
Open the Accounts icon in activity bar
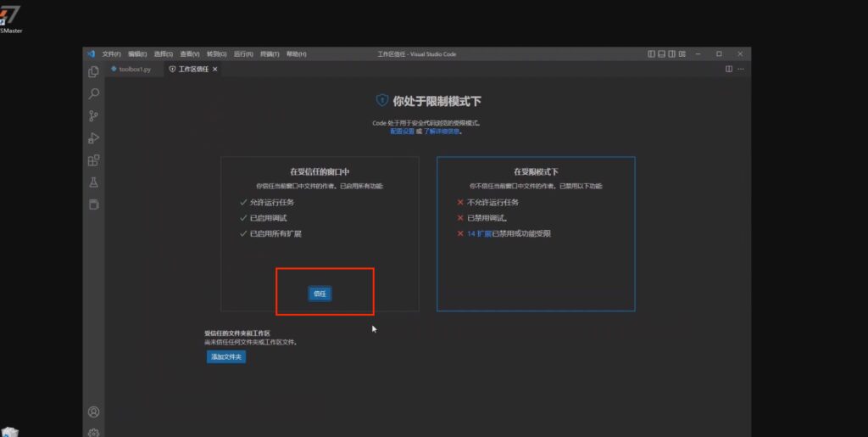tap(94, 412)
